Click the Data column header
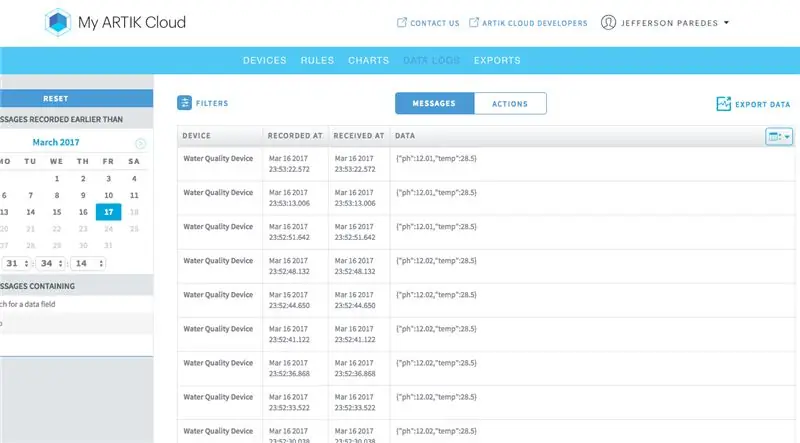Image resolution: width=800 pixels, height=443 pixels. click(x=405, y=136)
